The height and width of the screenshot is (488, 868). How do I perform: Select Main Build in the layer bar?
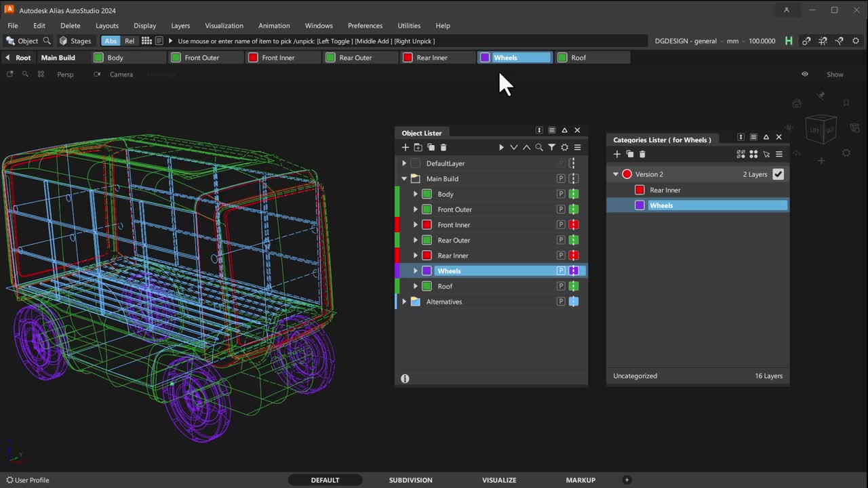pyautogui.click(x=58, y=58)
